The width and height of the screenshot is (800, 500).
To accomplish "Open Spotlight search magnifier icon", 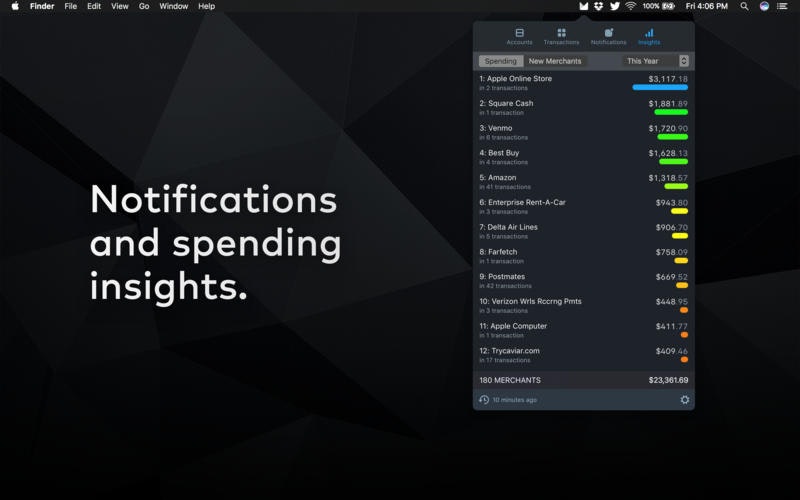I will pos(744,6).
